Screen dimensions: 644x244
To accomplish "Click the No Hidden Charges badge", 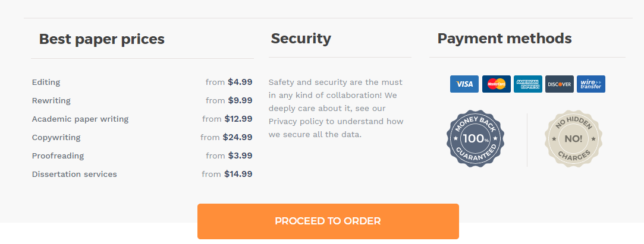I will click(x=573, y=138).
